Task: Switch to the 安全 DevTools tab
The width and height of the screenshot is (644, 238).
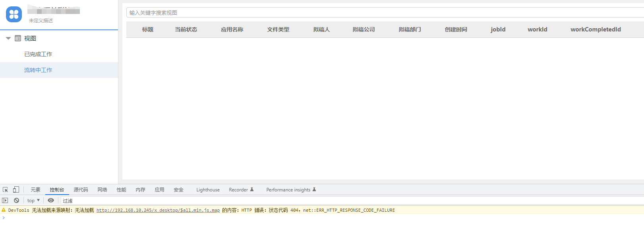Action: click(178, 190)
